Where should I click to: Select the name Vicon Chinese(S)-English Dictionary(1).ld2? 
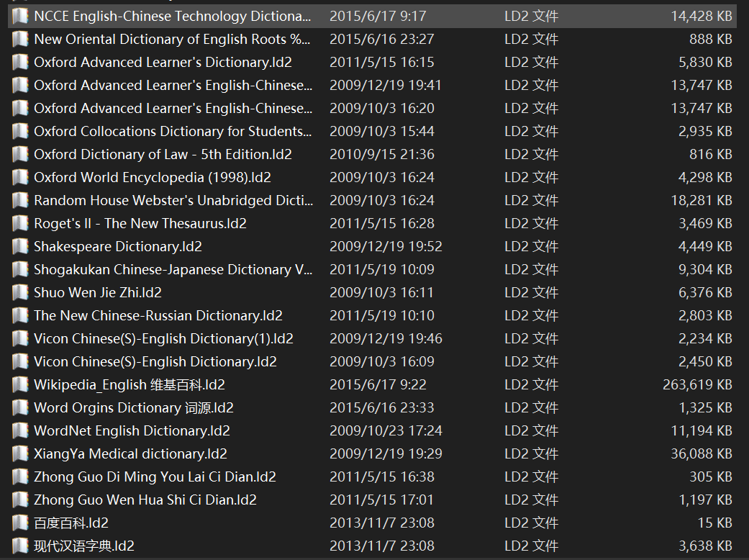click(164, 339)
